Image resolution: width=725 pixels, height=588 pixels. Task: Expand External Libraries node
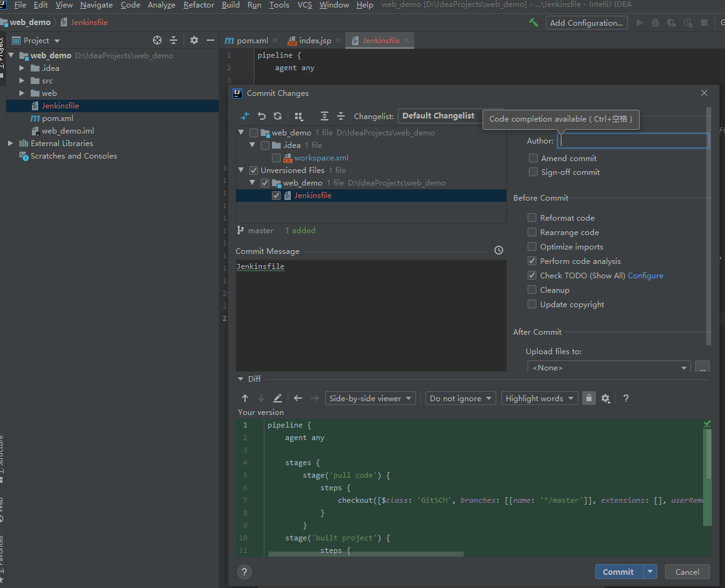(x=11, y=144)
